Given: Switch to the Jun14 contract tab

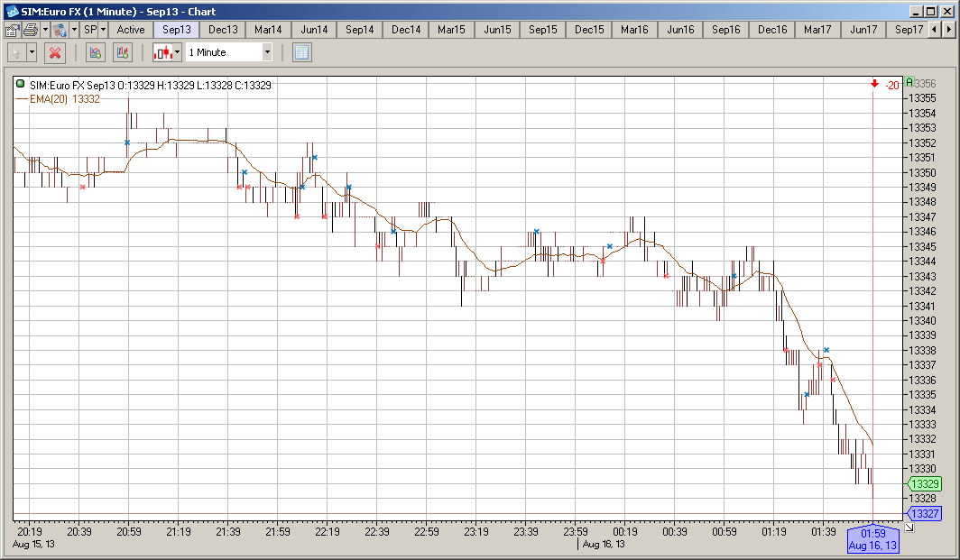Looking at the screenshot, I should 314,30.
